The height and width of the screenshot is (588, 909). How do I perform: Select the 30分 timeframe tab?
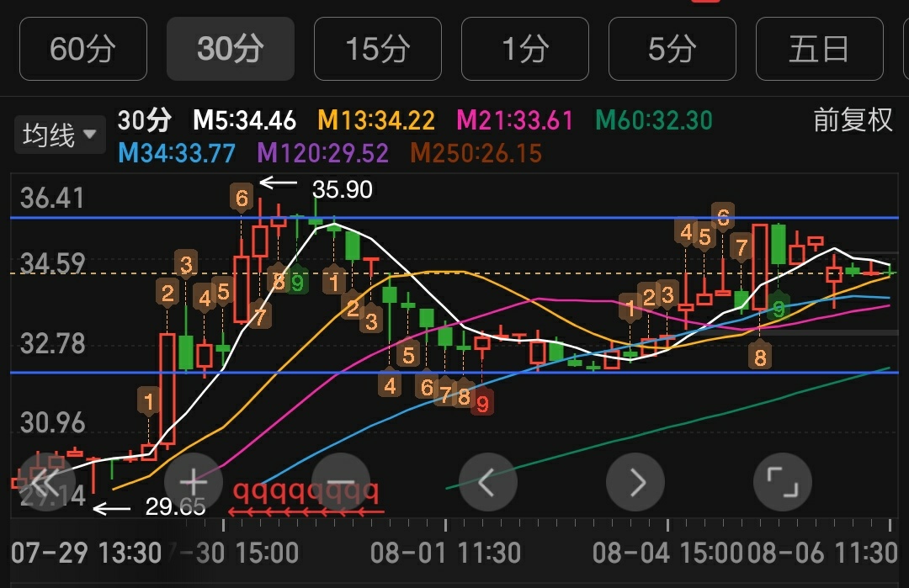pyautogui.click(x=230, y=49)
